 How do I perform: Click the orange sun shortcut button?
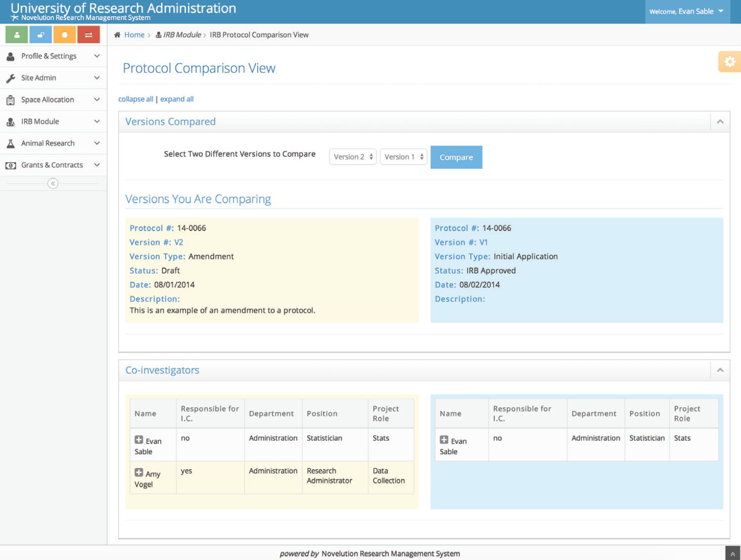pyautogui.click(x=64, y=35)
